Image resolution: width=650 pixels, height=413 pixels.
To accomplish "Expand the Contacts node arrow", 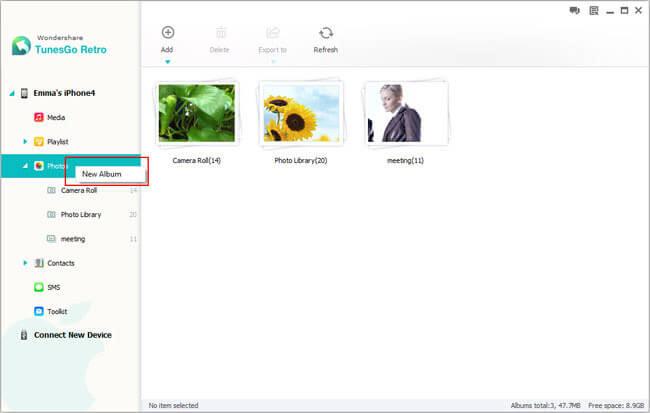I will 25,263.
